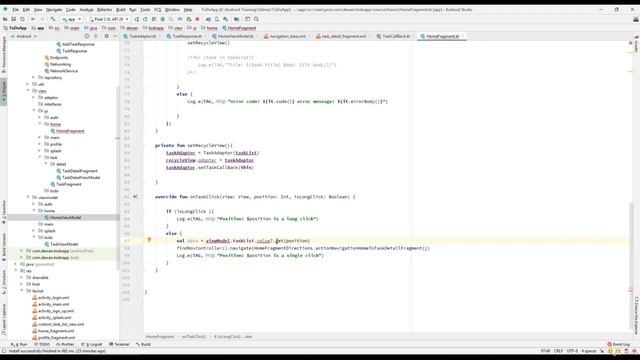Expand the adaptor folder arrow
Viewport: 640px width, 360px height.
(34, 98)
